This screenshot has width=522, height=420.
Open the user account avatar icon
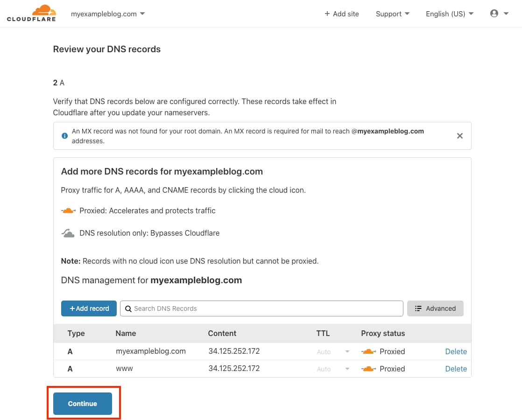pos(494,14)
